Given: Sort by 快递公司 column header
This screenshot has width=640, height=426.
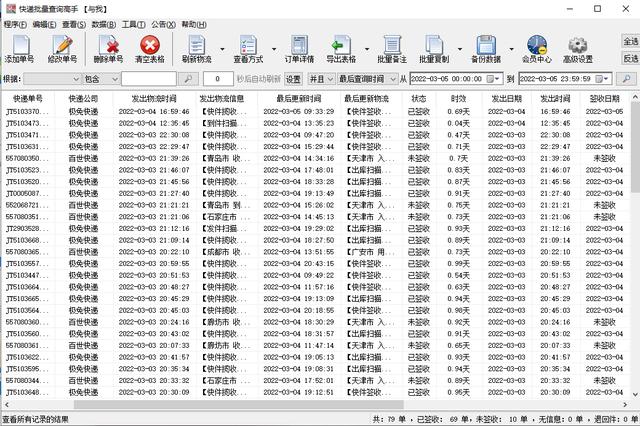Looking at the screenshot, I should click(x=83, y=98).
